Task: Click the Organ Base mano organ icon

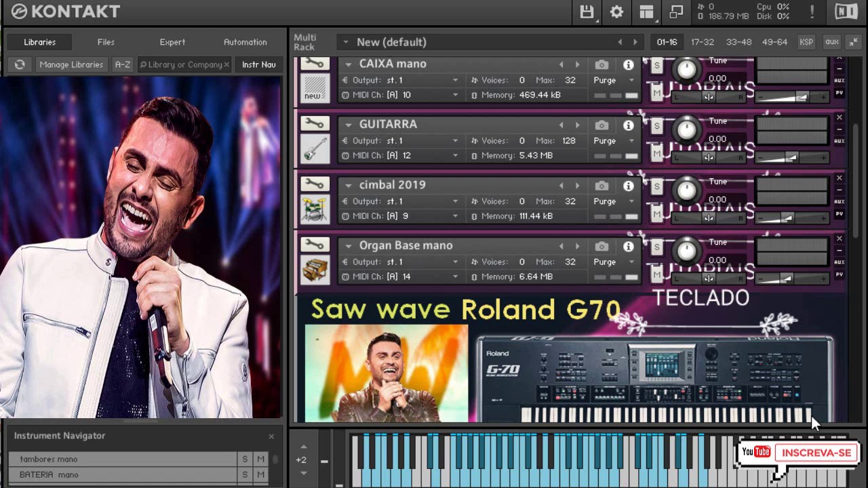Action: (x=315, y=270)
